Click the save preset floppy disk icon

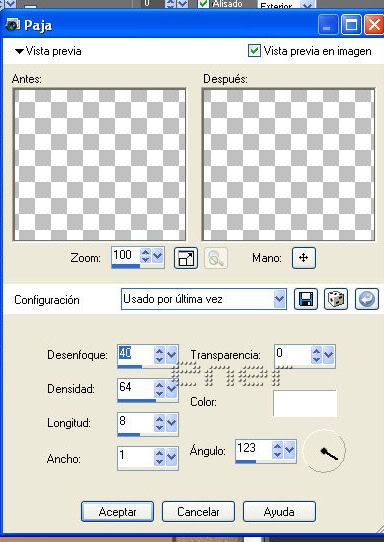click(306, 299)
